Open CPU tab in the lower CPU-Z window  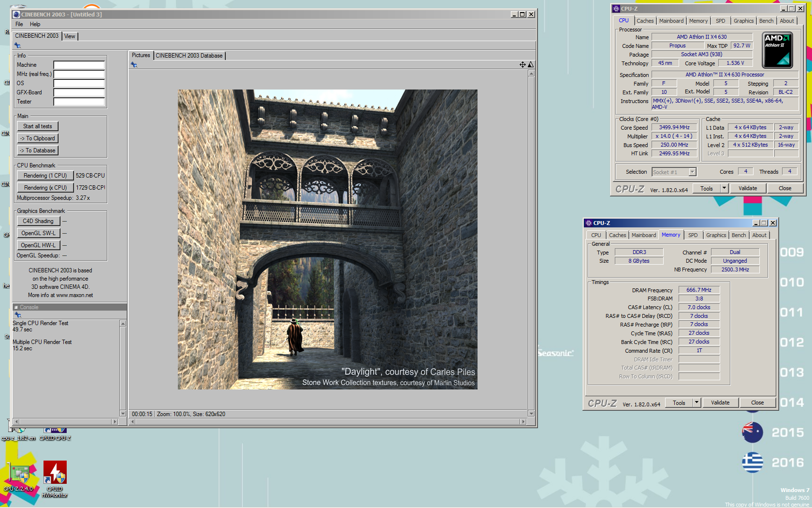tap(596, 235)
